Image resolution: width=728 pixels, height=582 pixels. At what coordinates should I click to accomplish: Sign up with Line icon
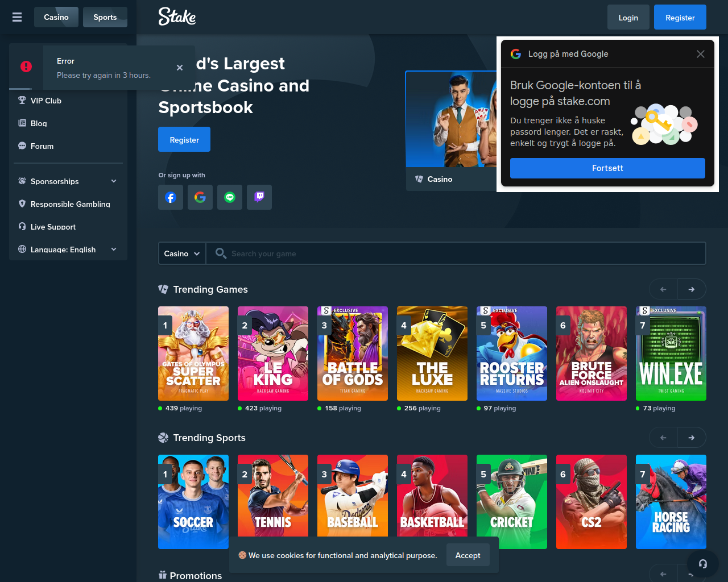pos(230,197)
